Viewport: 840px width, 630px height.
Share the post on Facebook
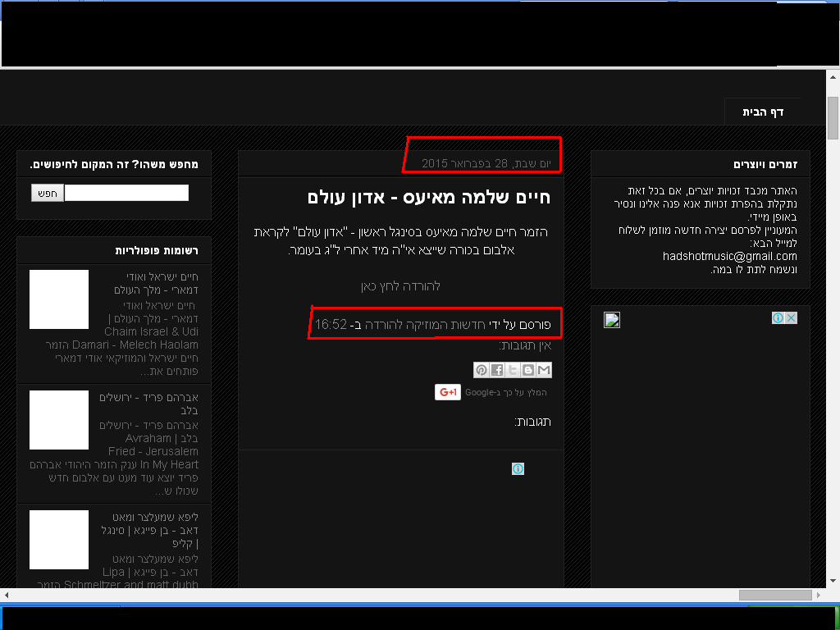coord(497,370)
